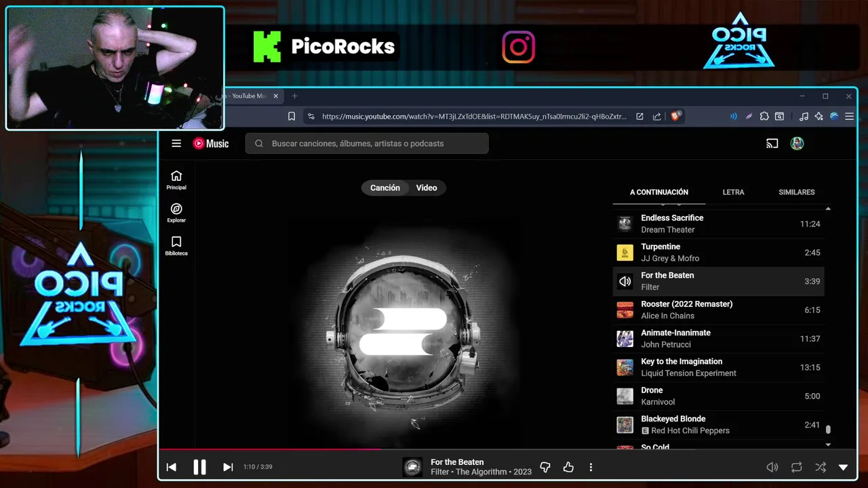Click the open-in-app icon in address bar

pyautogui.click(x=639, y=117)
